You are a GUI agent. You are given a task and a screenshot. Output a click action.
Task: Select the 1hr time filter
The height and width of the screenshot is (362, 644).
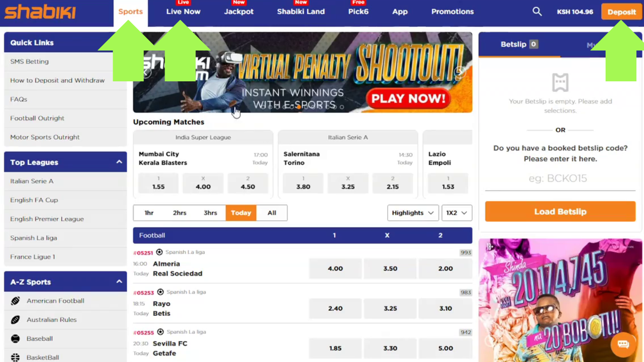pos(149,213)
